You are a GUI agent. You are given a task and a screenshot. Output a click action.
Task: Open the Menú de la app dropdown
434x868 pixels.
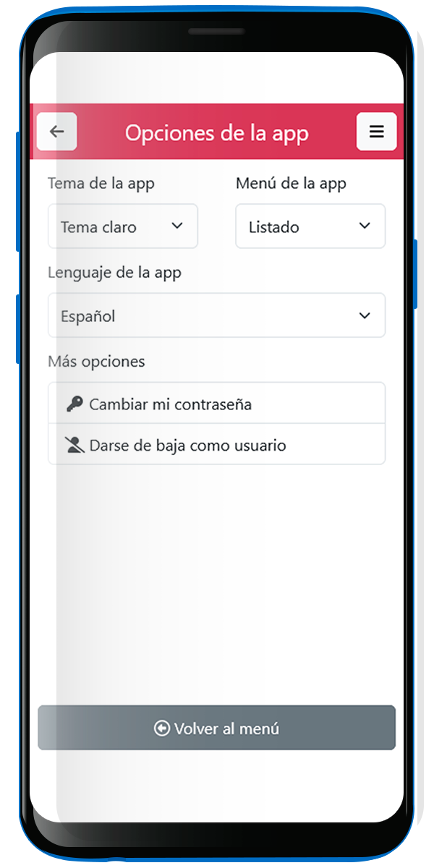pos(310,226)
